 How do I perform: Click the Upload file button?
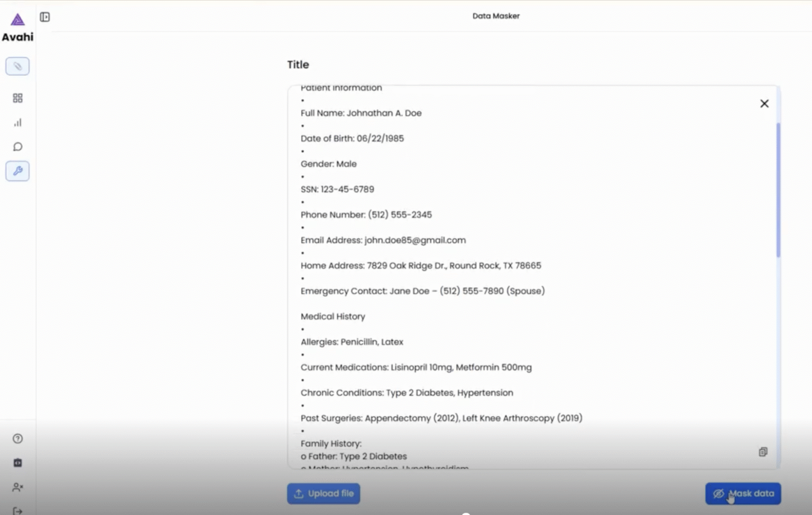[324, 493]
